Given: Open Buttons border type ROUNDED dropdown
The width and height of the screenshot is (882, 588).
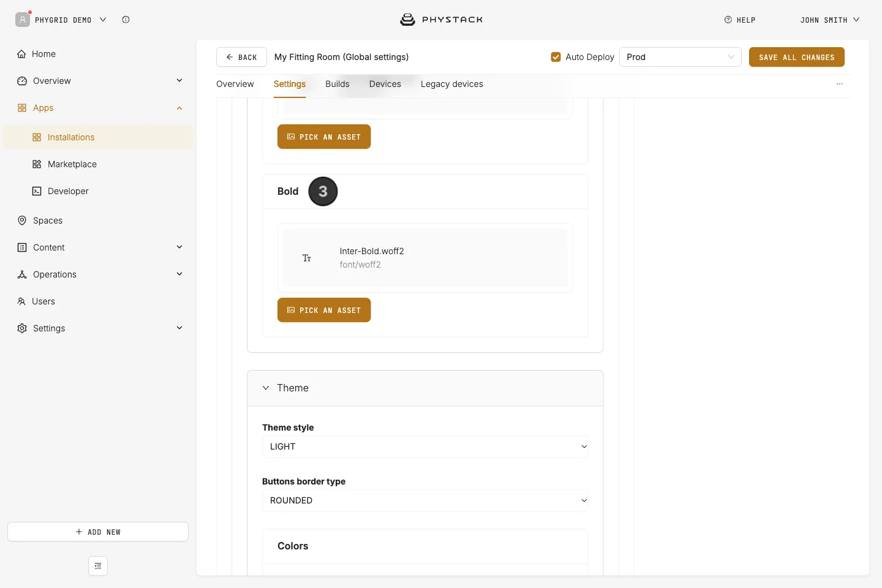Looking at the screenshot, I should 425,500.
